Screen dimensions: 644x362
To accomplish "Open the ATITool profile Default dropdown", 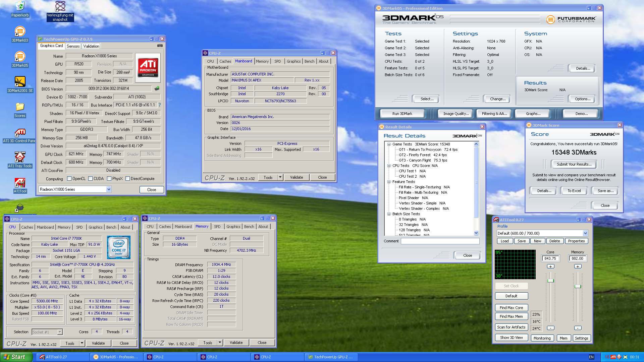I will 585,233.
